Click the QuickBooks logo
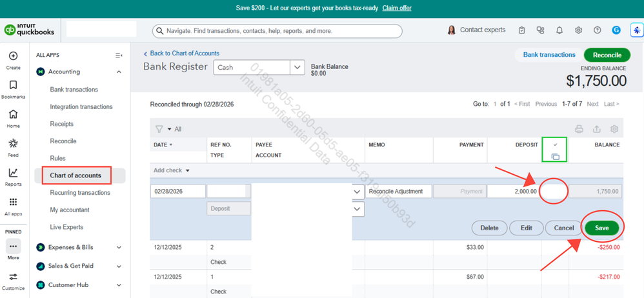 [29, 30]
